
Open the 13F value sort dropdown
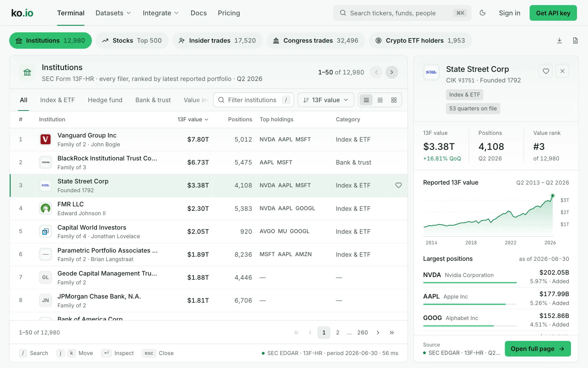pos(326,100)
